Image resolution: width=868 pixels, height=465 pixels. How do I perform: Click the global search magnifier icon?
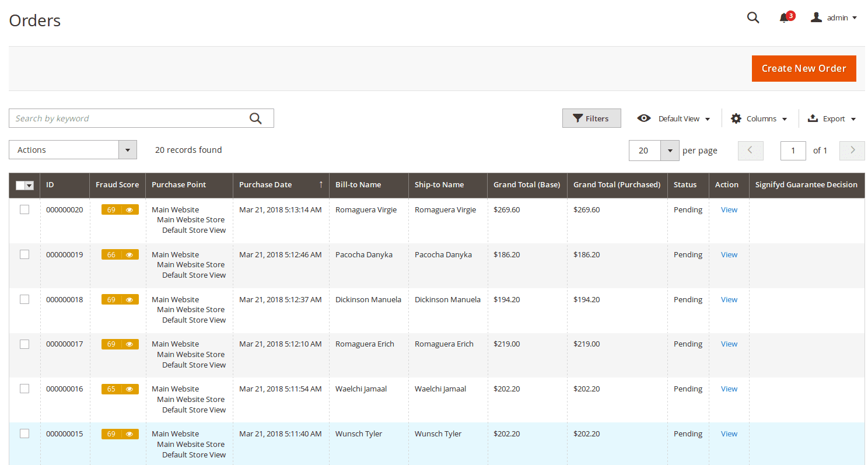point(753,18)
